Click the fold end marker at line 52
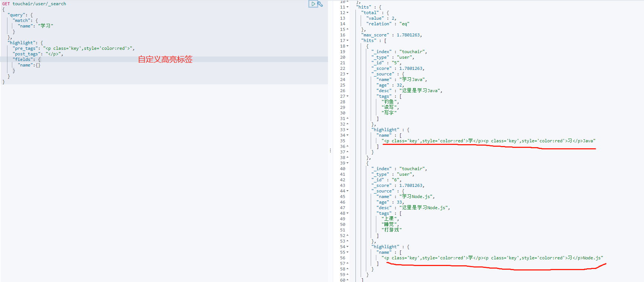The height and width of the screenshot is (282, 644). [x=348, y=236]
